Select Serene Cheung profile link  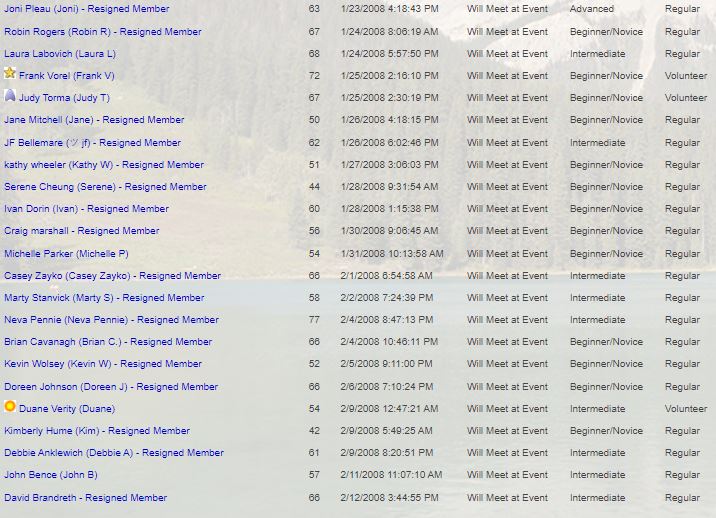pyautogui.click(x=105, y=187)
